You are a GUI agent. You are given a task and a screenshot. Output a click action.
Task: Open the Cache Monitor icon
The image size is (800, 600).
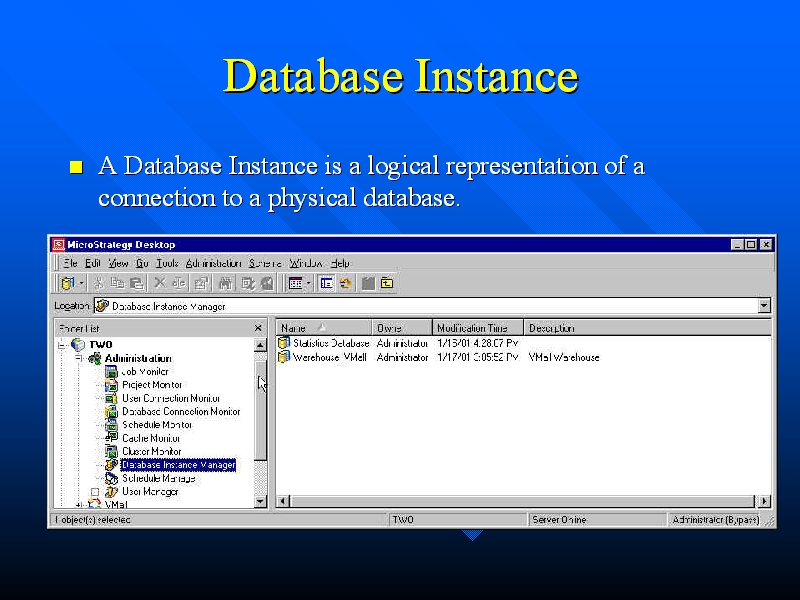pos(112,438)
